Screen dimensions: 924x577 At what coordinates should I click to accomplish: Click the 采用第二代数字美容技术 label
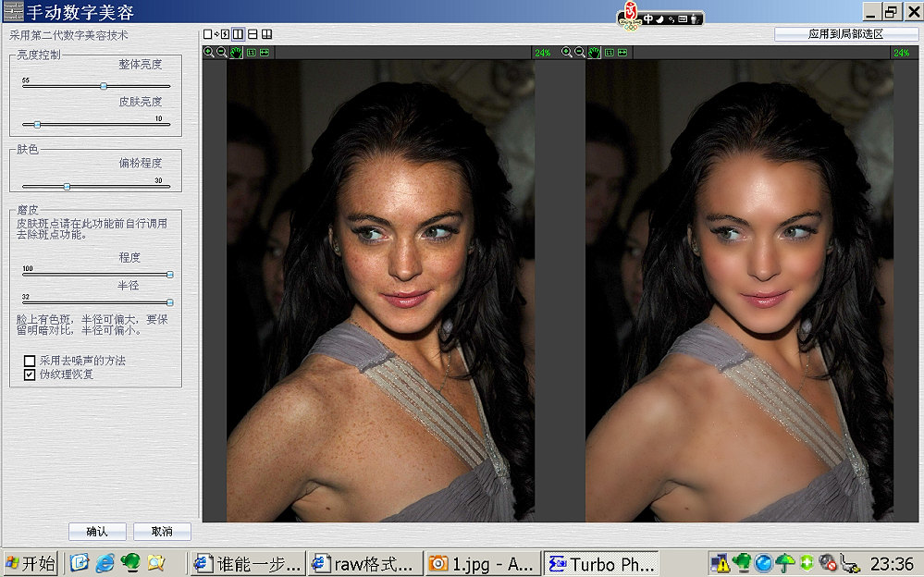pos(69,35)
